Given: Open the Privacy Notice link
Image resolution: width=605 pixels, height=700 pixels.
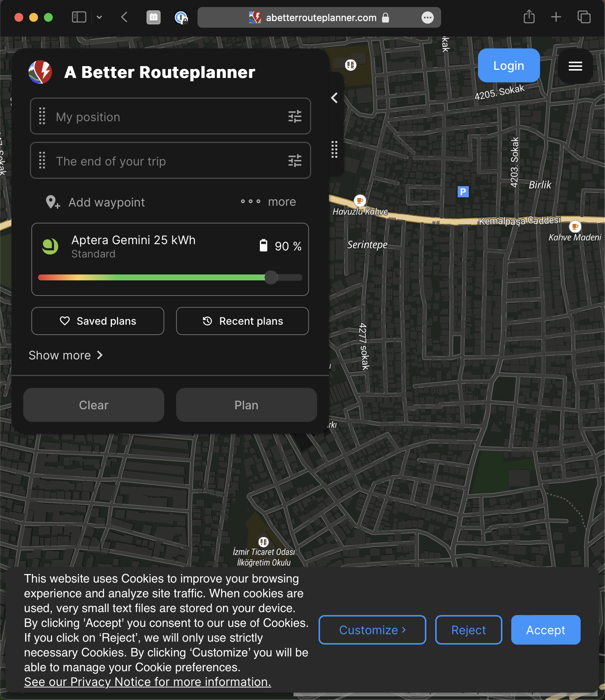Looking at the screenshot, I should point(148,682).
